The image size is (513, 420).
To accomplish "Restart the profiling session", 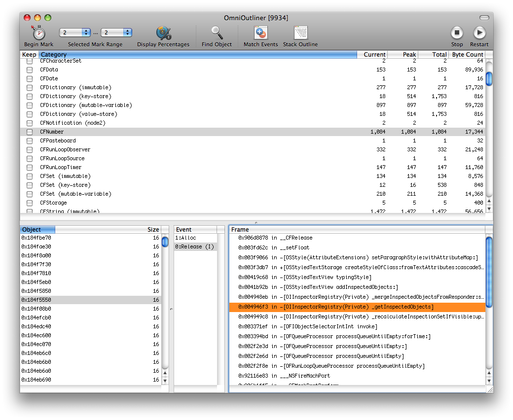I will click(479, 33).
